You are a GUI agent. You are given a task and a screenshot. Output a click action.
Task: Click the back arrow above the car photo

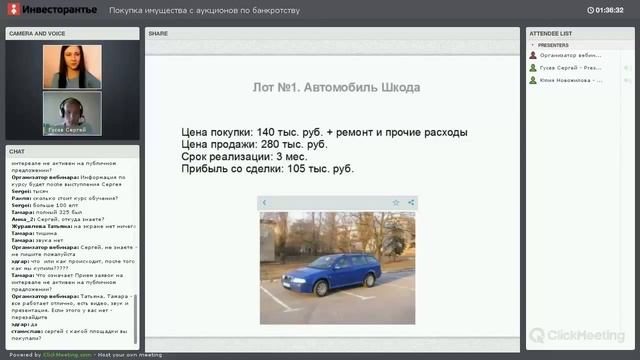pyautogui.click(x=264, y=202)
